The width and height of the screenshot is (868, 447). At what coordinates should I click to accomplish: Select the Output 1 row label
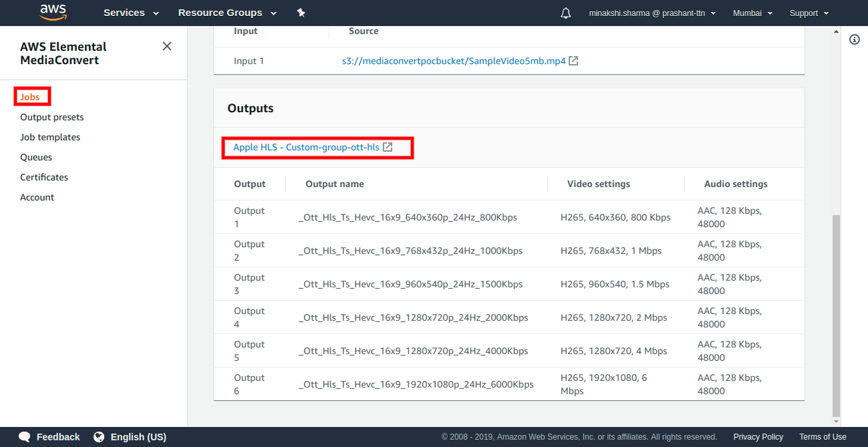coord(249,217)
